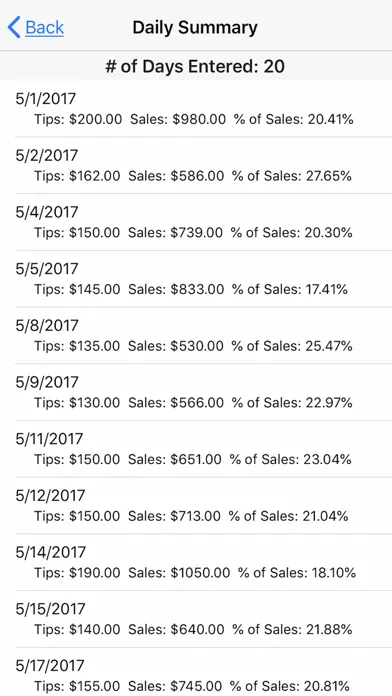Select the Daily Summary title
This screenshot has height=696, width=392.
coord(195,28)
